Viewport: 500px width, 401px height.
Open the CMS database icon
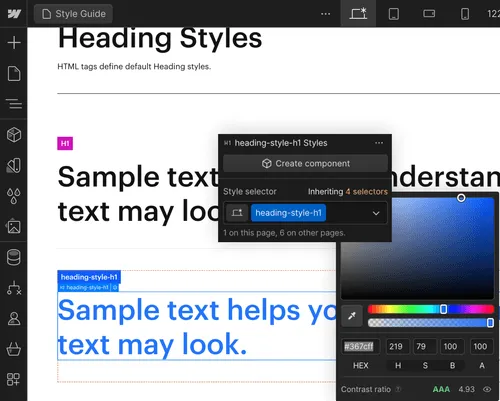coord(14,257)
